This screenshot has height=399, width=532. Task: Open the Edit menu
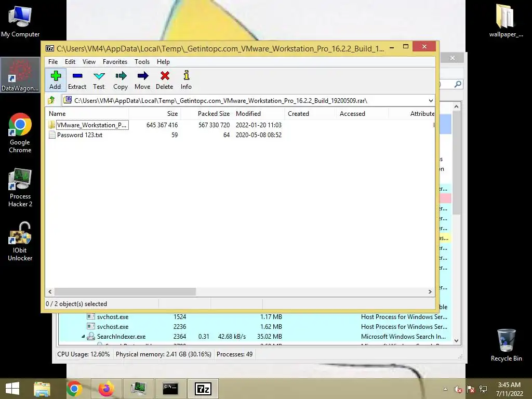(70, 62)
